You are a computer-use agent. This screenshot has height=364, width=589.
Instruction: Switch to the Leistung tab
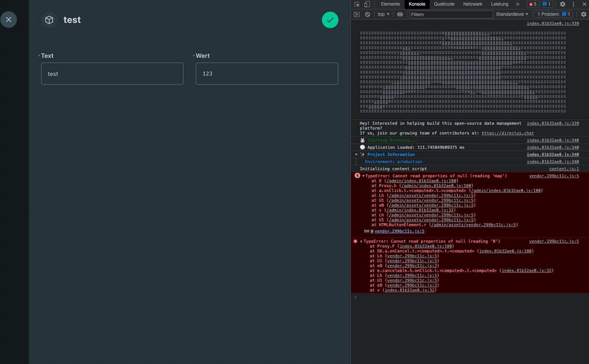tap(500, 4)
